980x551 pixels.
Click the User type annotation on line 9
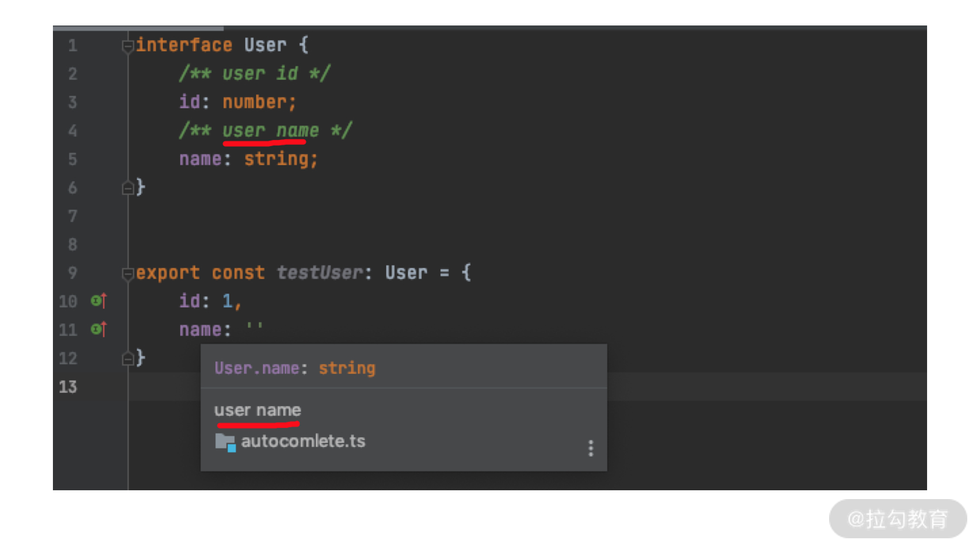(x=406, y=273)
